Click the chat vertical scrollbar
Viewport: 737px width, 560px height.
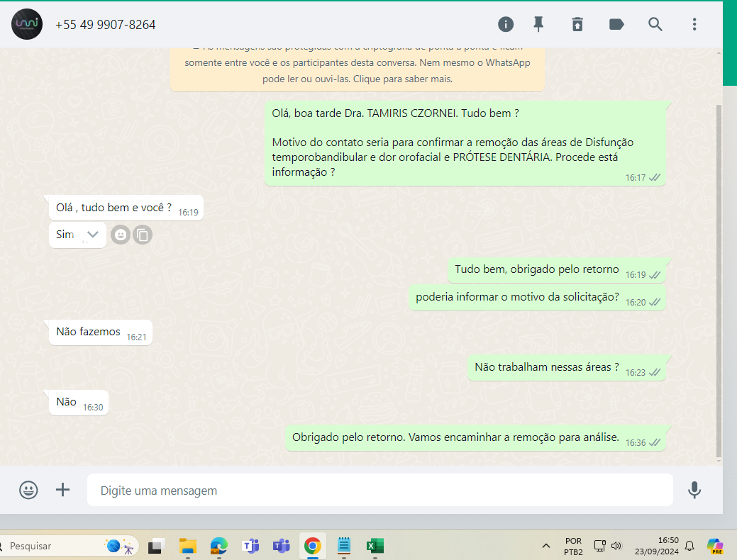pyautogui.click(x=718, y=281)
